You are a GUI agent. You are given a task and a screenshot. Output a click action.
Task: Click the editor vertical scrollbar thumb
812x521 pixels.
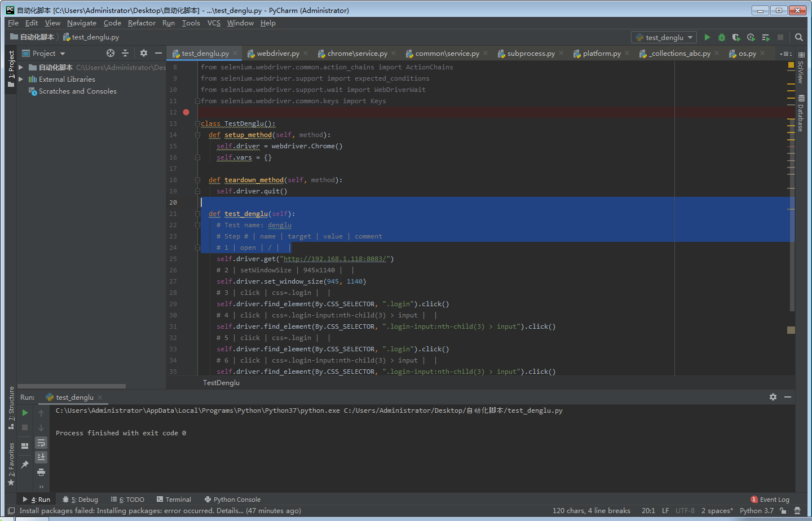[792, 214]
